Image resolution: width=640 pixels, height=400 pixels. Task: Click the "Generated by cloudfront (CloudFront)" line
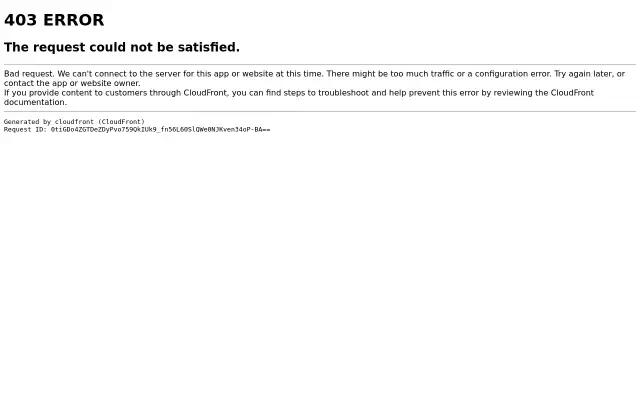coord(74,122)
